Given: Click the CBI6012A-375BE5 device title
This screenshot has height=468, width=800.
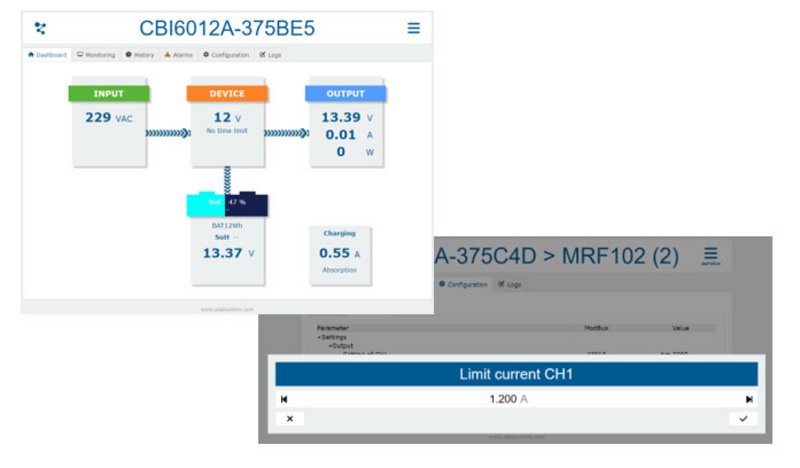Looking at the screenshot, I should tap(227, 28).
